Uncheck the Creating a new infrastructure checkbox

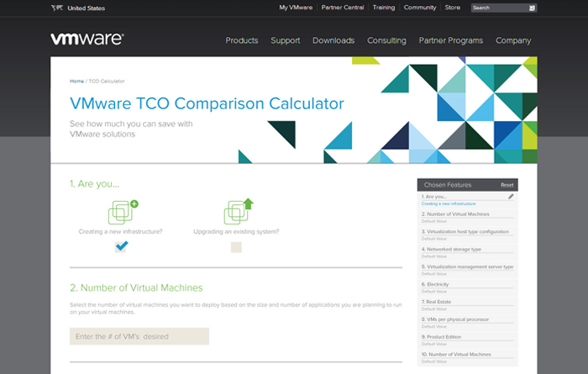(x=121, y=247)
